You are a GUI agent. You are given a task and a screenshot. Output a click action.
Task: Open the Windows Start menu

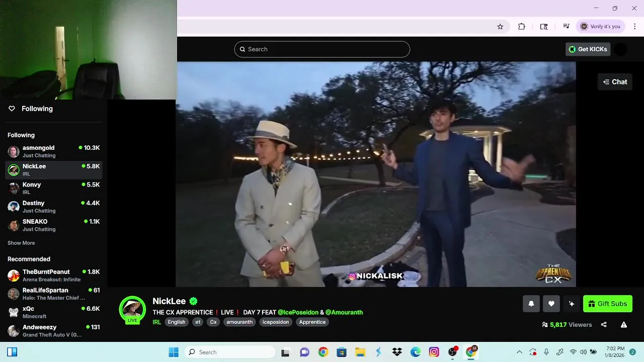coord(174,352)
